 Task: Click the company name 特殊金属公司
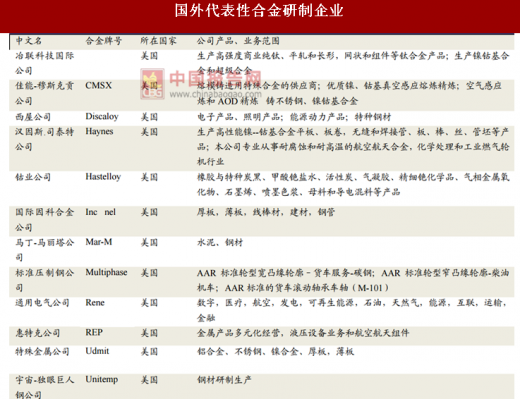pos(42,352)
